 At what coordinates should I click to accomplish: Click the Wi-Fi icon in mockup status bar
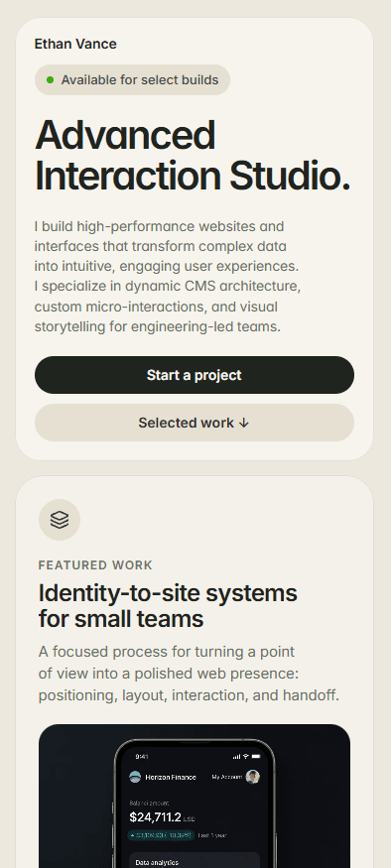click(x=245, y=756)
